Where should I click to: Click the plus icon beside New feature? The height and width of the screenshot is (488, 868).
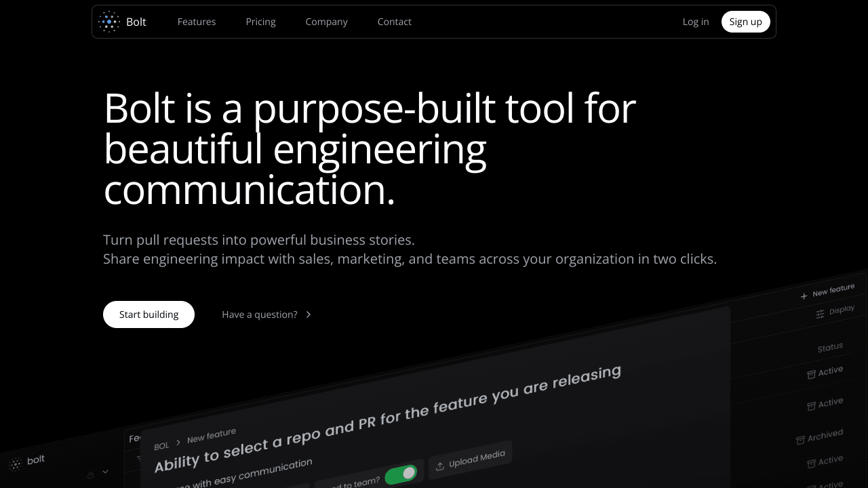pos(804,296)
